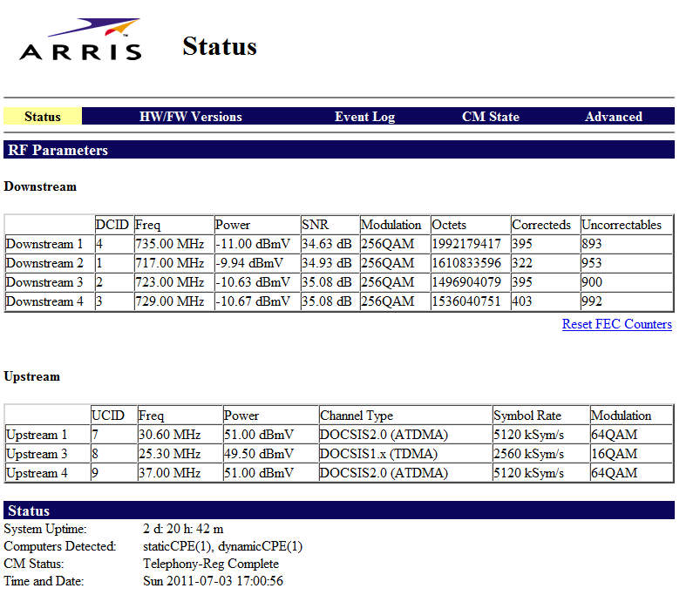Viewport: 700px width, 595px height.
Task: Select the DOCSIS1.x (TDMA) channel type cell
Action: click(x=378, y=454)
